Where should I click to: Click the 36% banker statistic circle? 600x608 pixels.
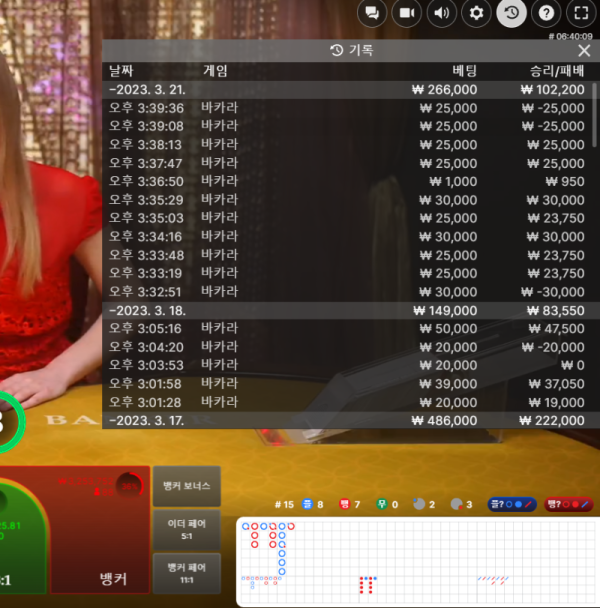point(130,486)
